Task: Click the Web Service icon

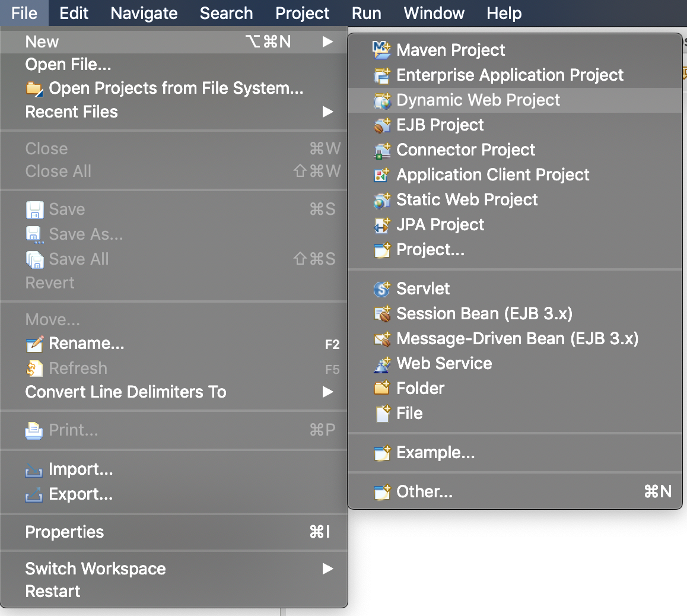Action: [x=381, y=364]
